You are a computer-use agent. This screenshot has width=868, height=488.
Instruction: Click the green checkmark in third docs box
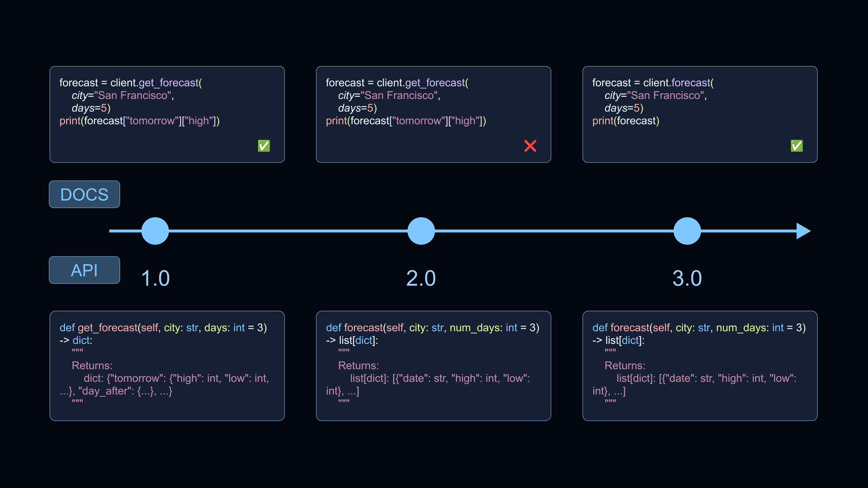pos(797,146)
